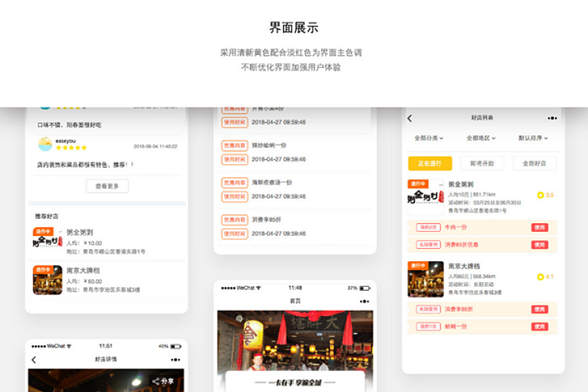Open the three-dot menu on 首页 screen
The image size is (588, 392).
tap(364, 301)
